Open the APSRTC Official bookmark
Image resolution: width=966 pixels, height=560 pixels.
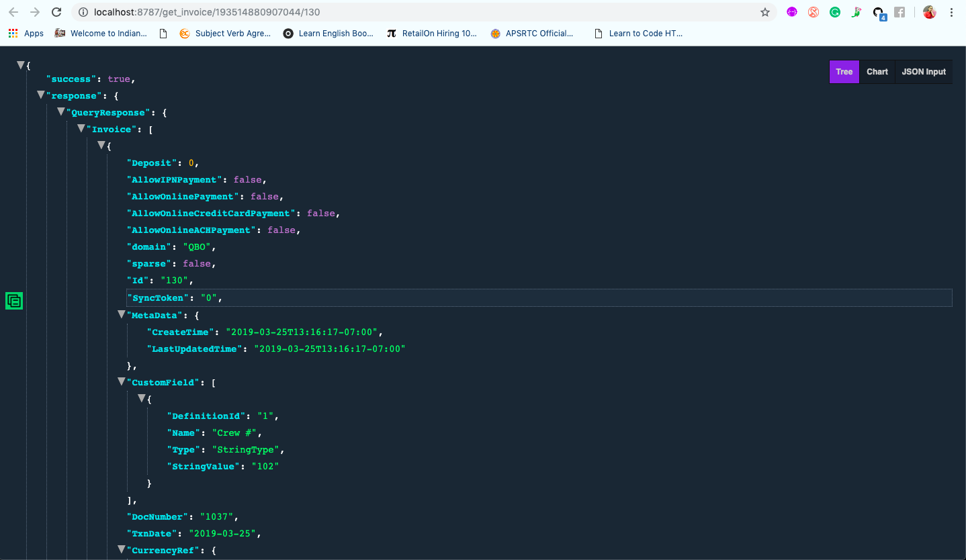point(532,33)
